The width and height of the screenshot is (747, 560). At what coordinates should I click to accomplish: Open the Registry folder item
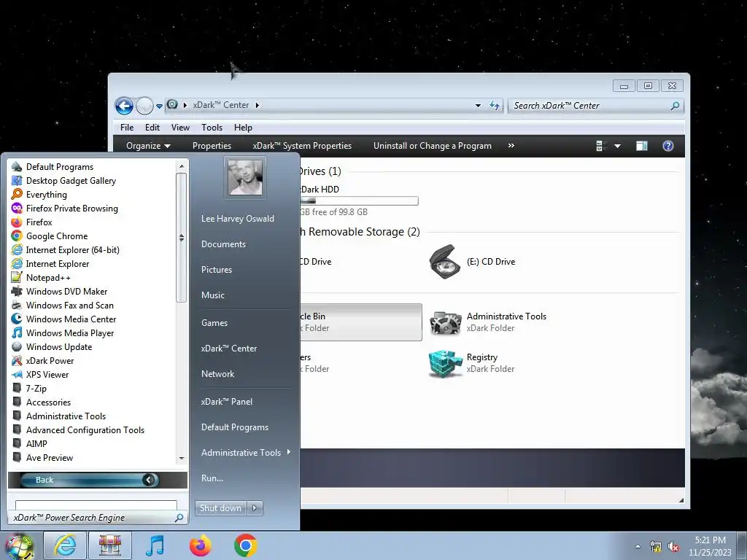click(472, 363)
